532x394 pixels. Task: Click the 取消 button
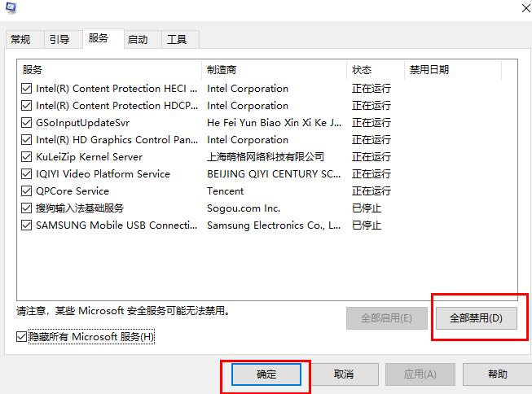pos(344,374)
